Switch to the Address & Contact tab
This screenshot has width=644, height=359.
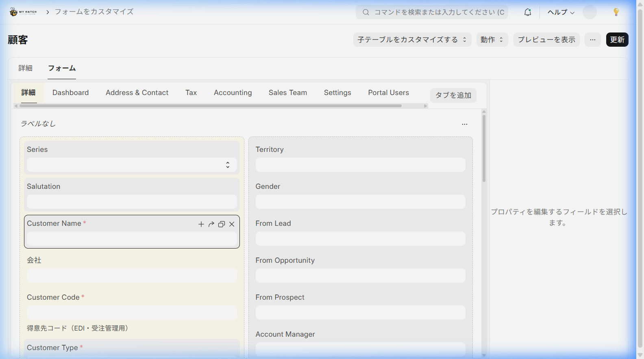(x=137, y=93)
